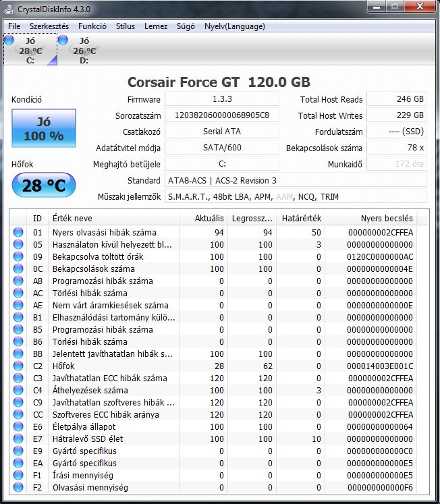This screenshot has height=504, width=440.
Task: Click the Nyers becslés column header
Action: click(371, 218)
